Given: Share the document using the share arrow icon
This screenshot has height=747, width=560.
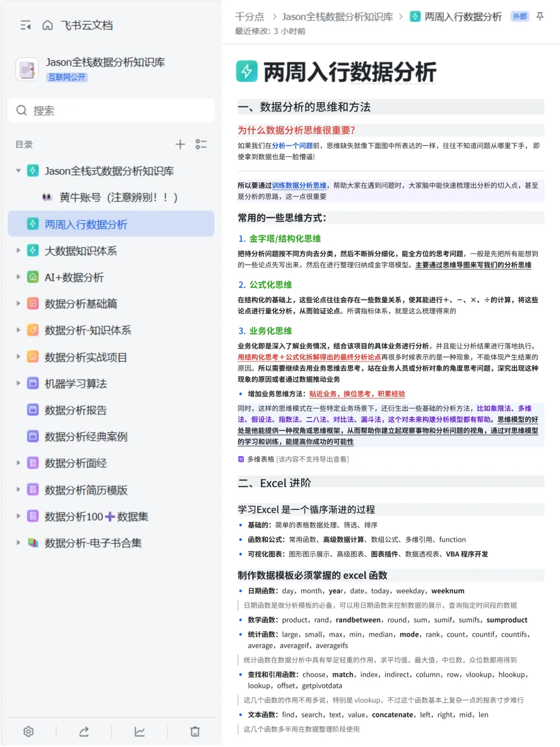Looking at the screenshot, I should [x=84, y=732].
